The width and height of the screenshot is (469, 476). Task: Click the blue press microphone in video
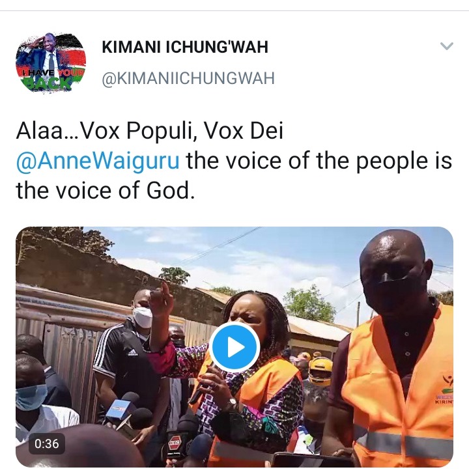point(119,409)
